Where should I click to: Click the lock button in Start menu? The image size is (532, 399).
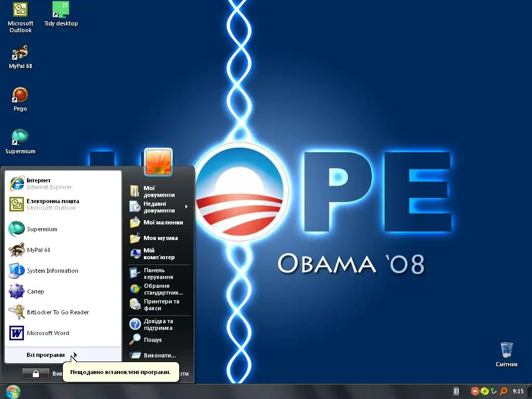pyautogui.click(x=36, y=374)
